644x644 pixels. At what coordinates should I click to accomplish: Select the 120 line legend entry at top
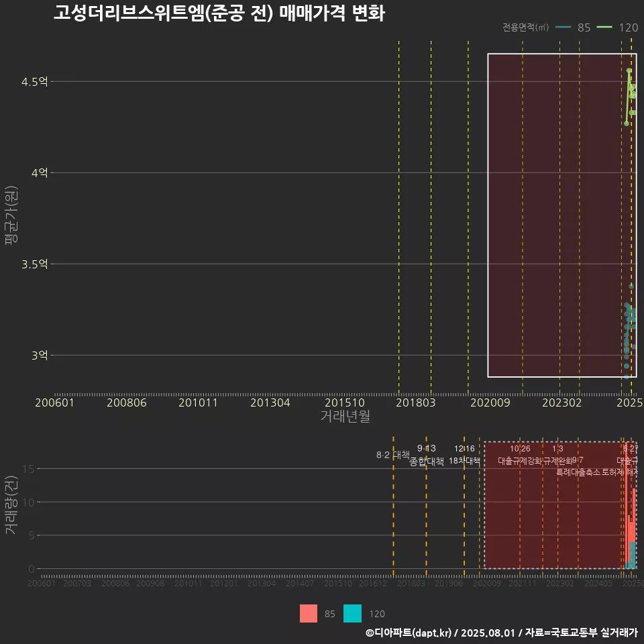[617, 28]
